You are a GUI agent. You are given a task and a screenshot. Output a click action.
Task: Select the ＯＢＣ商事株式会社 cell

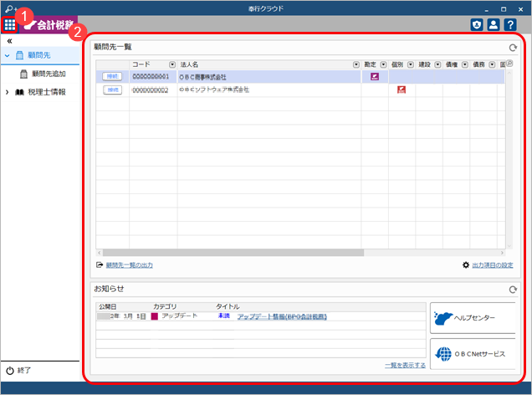pos(269,77)
